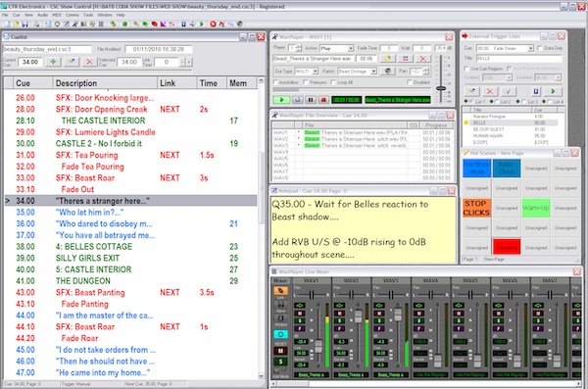Click the WavPlayer blue-red file options button

pos(405,59)
